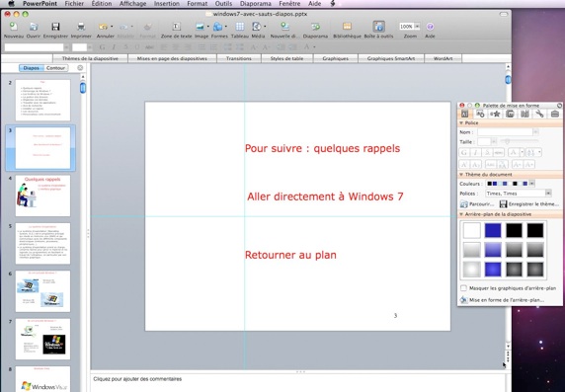565x392 pixels.
Task: Open the Styles de table tab
Action: click(x=287, y=58)
